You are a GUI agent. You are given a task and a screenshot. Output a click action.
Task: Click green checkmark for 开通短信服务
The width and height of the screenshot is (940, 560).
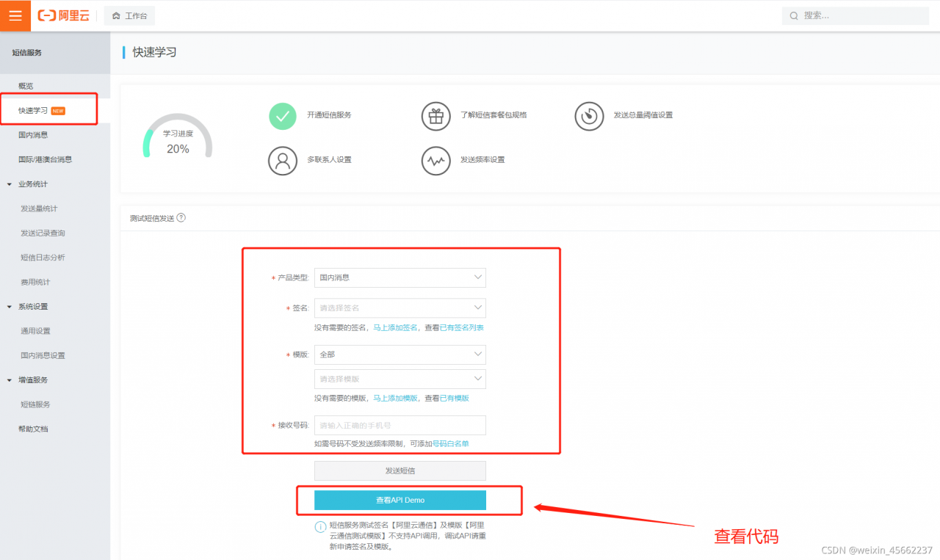[283, 115]
